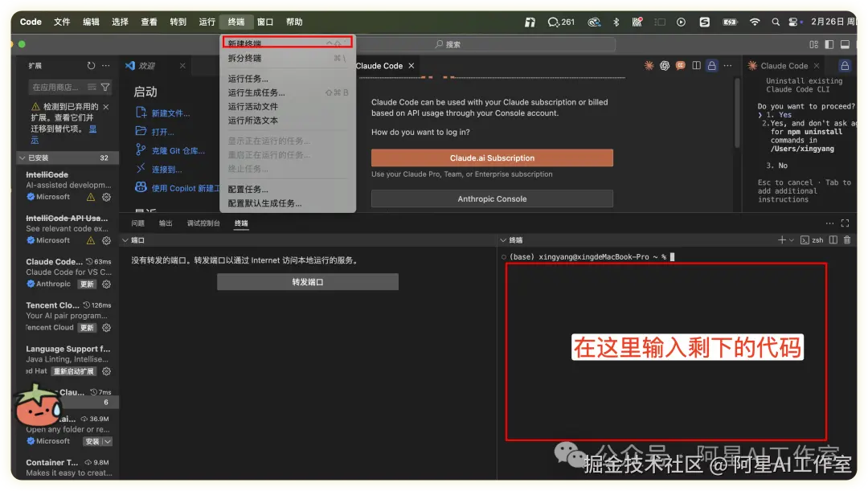Viewport: 868px width, 491px height.
Task: Open the 终端 menu in menu bar
Action: pyautogui.click(x=235, y=23)
